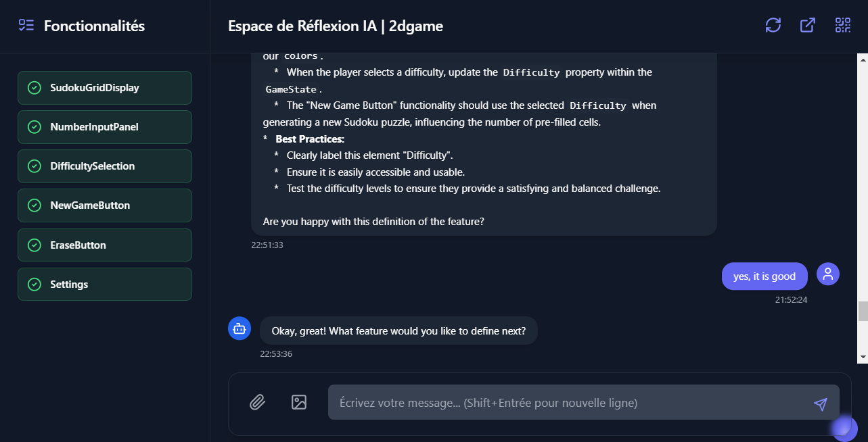Select the DifficultySelection feature item
Image resolution: width=868 pixels, height=442 pixels.
pyautogui.click(x=105, y=166)
